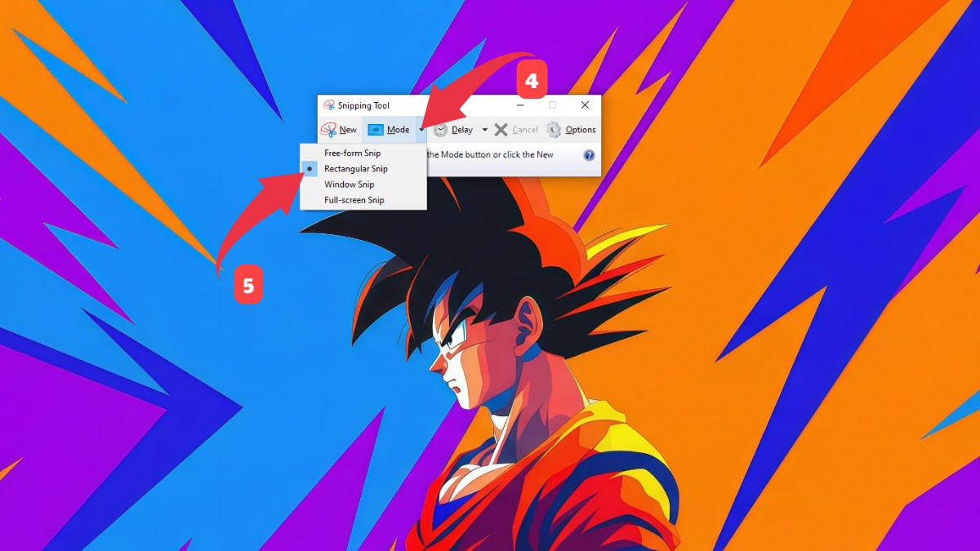Click the clock icon beside Delay
The image size is (980, 551).
click(x=440, y=130)
